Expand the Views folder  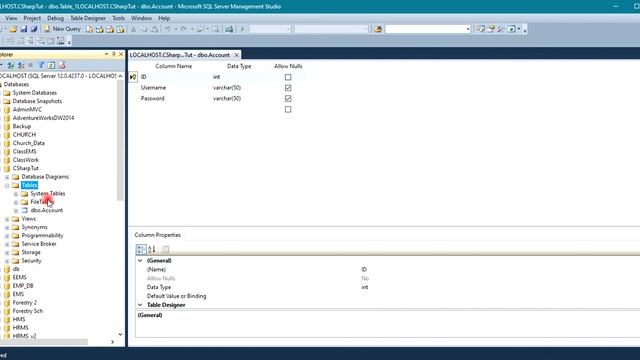coord(7,219)
